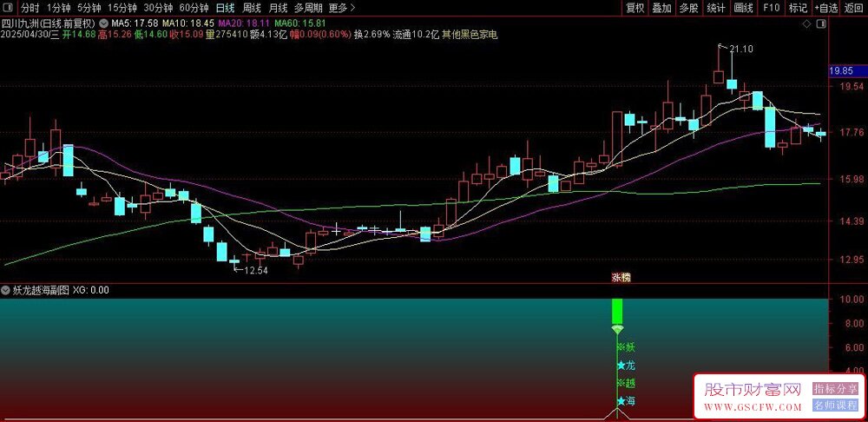The height and width of the screenshot is (422, 868).
Task: Click the 换2.69% turnover value
Action: pyautogui.click(x=372, y=35)
